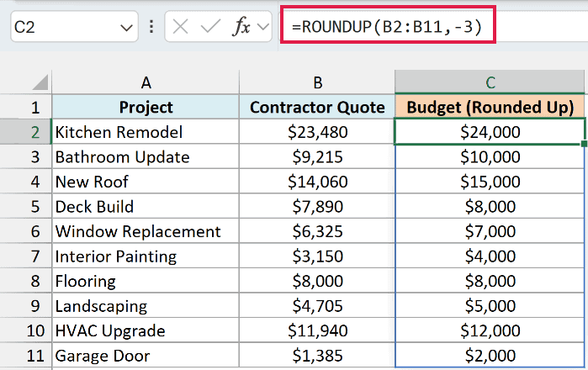Viewport: 588px width, 370px height.
Task: Select the $3,150 quote cell
Action: tap(317, 256)
